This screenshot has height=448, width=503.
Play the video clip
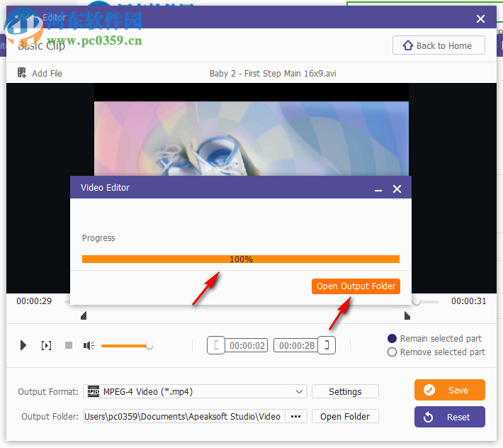tap(23, 346)
